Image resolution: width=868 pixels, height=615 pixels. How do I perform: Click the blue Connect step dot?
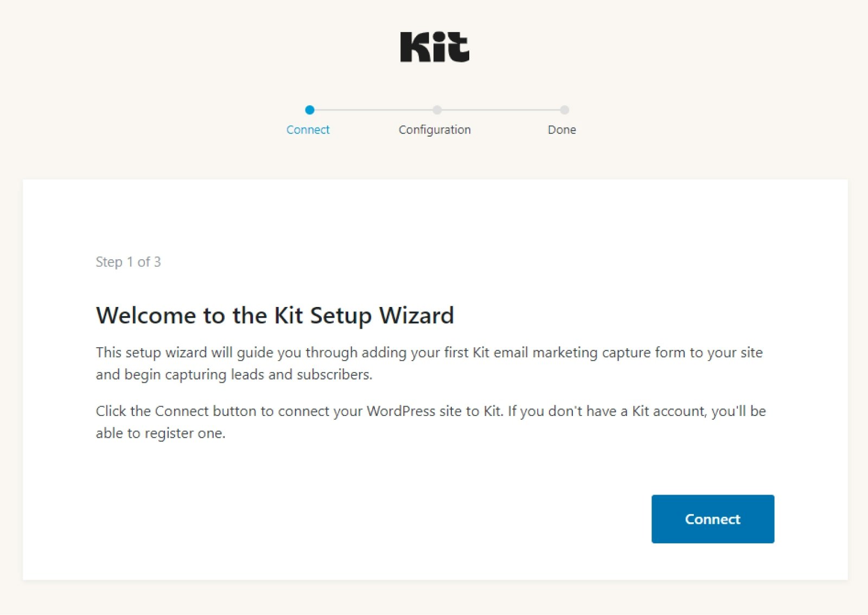[x=310, y=110]
